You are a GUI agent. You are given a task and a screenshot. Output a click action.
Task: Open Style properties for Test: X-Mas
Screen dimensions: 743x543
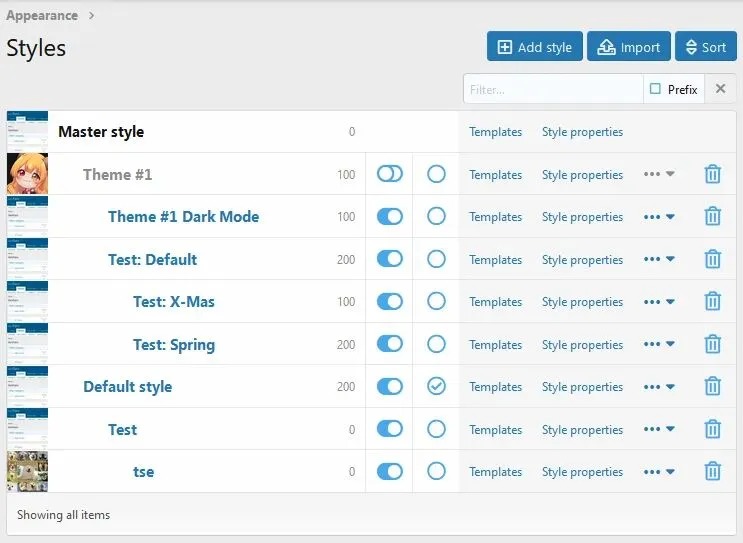point(582,302)
